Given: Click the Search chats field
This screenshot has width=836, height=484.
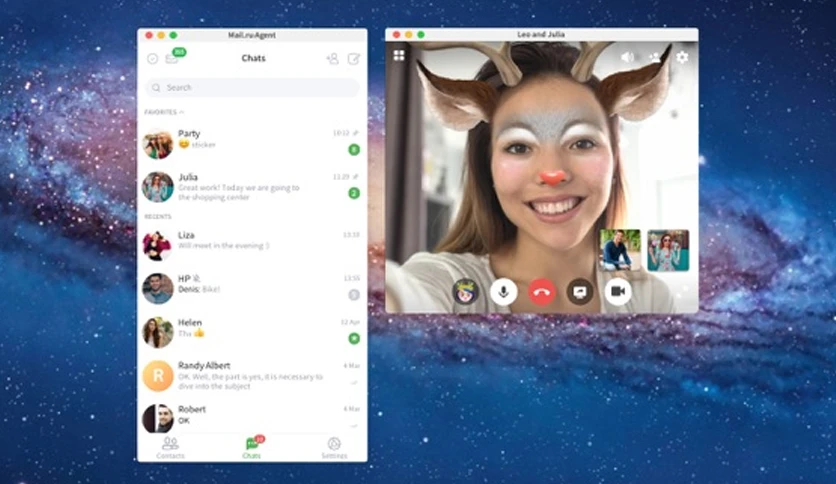Looking at the screenshot, I should point(252,87).
